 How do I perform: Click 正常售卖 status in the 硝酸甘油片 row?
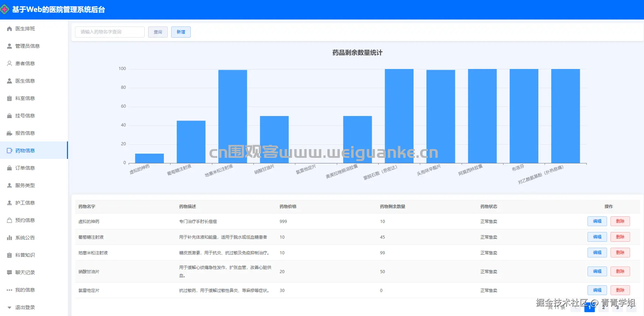point(489,272)
